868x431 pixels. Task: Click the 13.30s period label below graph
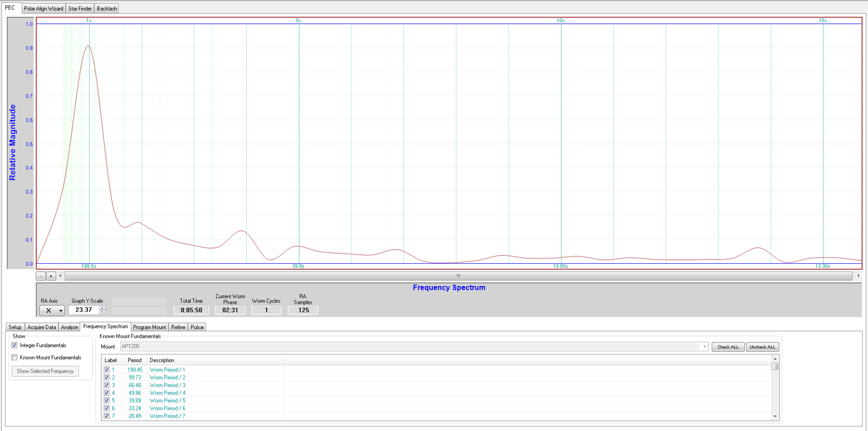(x=822, y=266)
